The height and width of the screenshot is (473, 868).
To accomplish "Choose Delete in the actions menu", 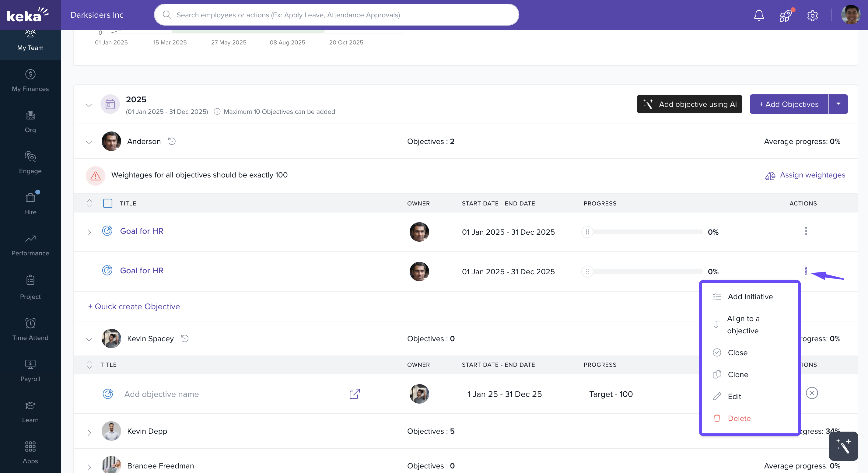I will click(739, 418).
